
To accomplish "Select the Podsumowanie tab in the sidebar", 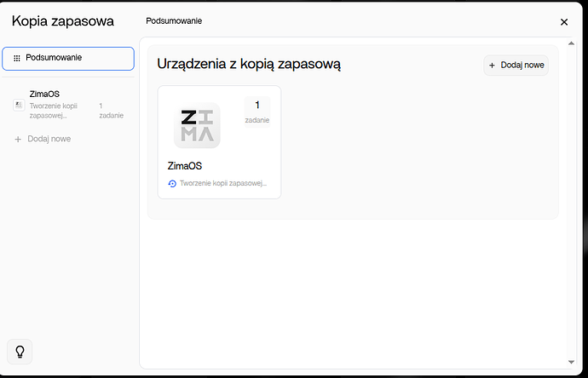I will click(68, 58).
